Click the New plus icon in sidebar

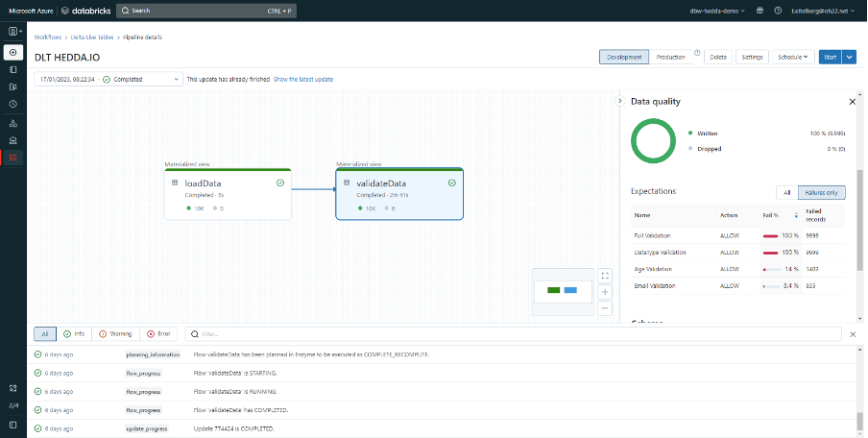tap(13, 52)
